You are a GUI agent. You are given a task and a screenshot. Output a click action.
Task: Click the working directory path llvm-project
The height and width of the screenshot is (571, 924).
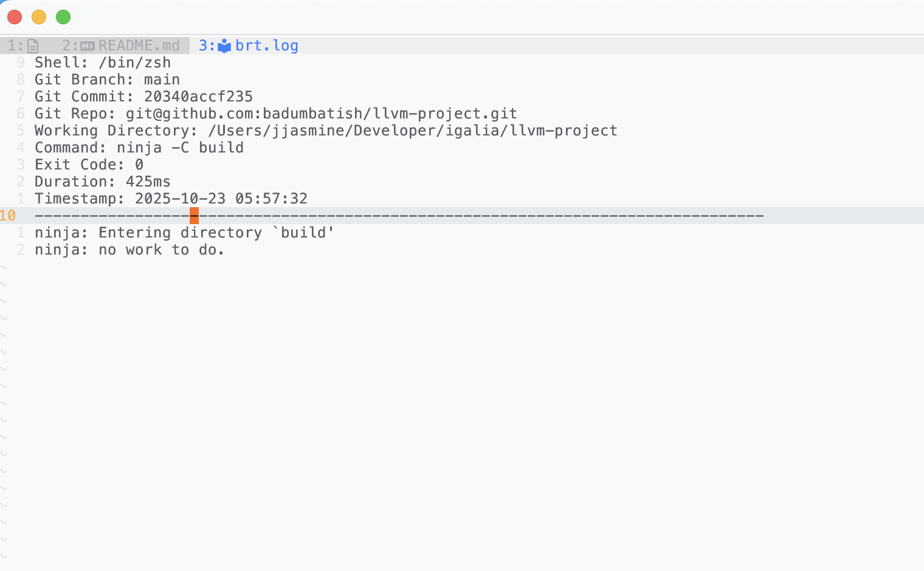coord(412,131)
